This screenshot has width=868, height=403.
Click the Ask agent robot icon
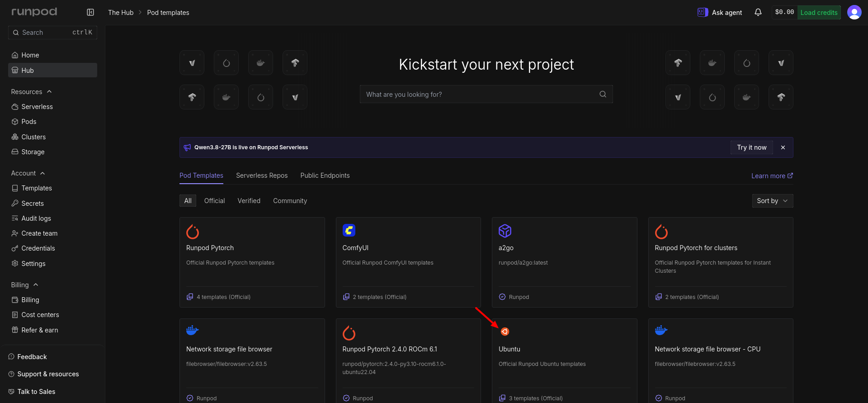[x=703, y=12]
